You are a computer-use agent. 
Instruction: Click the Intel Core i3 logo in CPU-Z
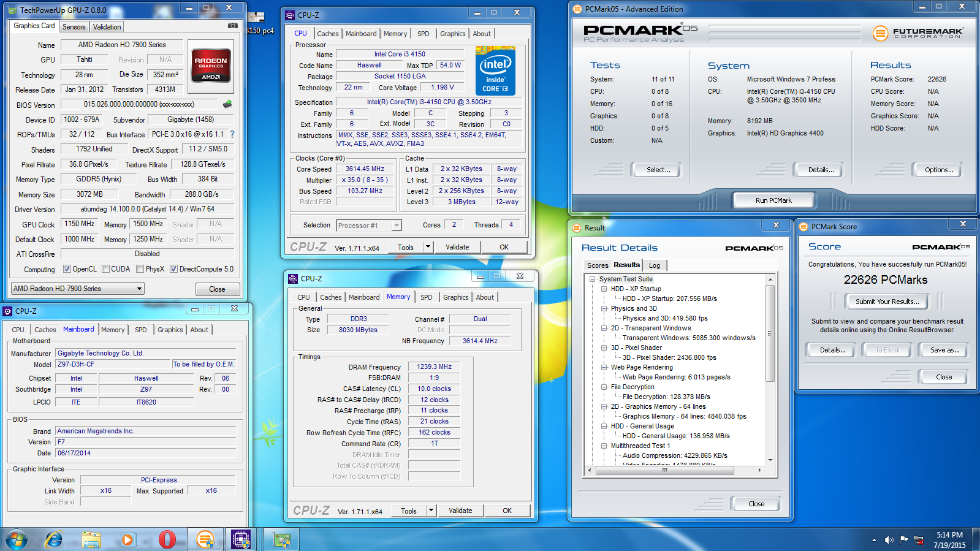pos(495,72)
